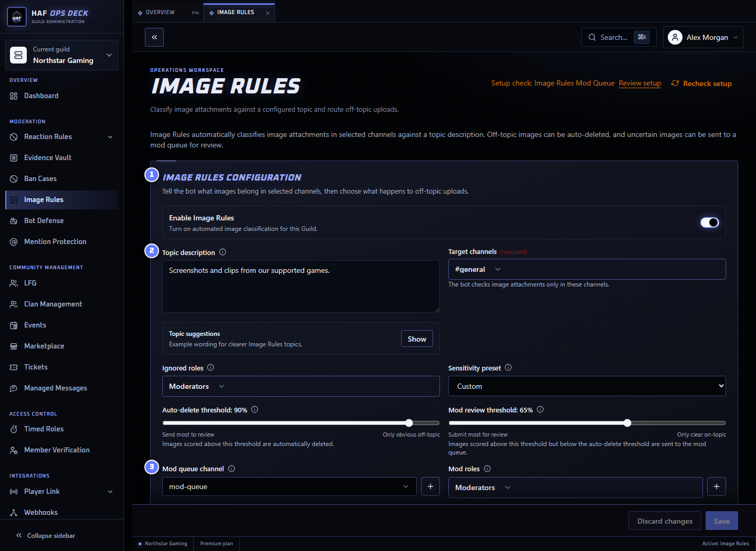Viewport: 756px width, 551px height.
Task: Click the Ban Cases icon
Action: [x=14, y=179]
